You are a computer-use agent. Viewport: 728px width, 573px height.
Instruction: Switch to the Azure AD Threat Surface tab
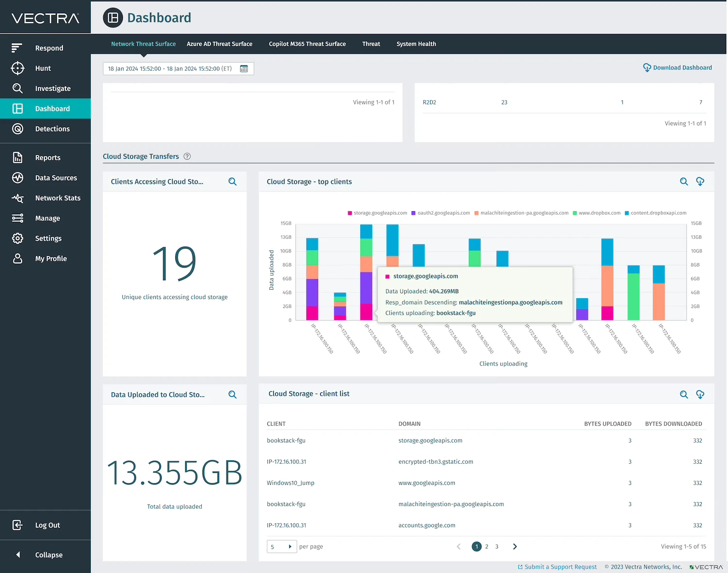coord(219,44)
